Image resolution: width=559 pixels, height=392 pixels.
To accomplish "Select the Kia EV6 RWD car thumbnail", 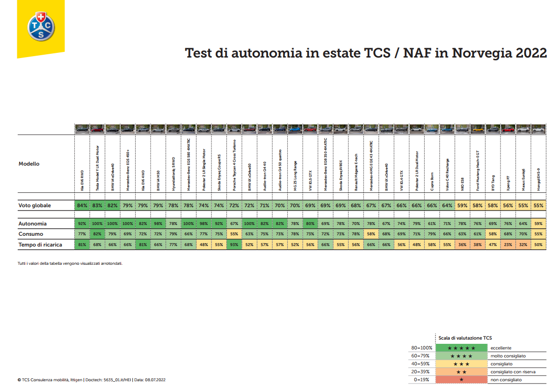I will pyautogui.click(x=82, y=129).
